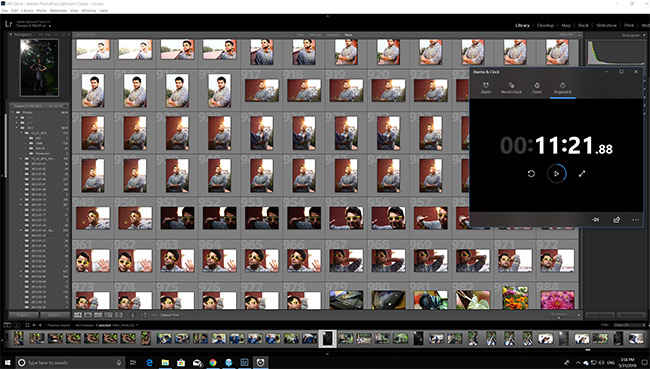This screenshot has width=650, height=369.
Task: Select the pink flower thumbnail in the grid
Action: 558,300
